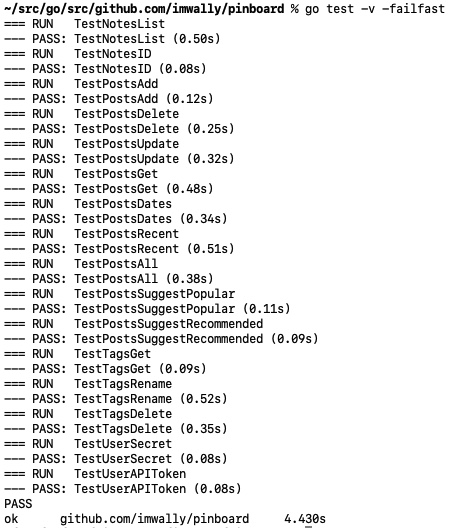Click the TestTagsRename pass result

coord(116,398)
